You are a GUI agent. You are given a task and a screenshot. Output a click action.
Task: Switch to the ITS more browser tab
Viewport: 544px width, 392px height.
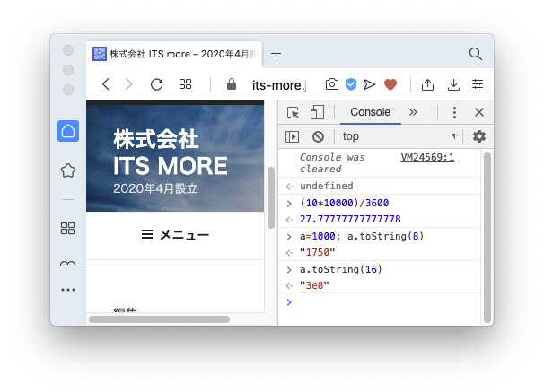click(173, 54)
